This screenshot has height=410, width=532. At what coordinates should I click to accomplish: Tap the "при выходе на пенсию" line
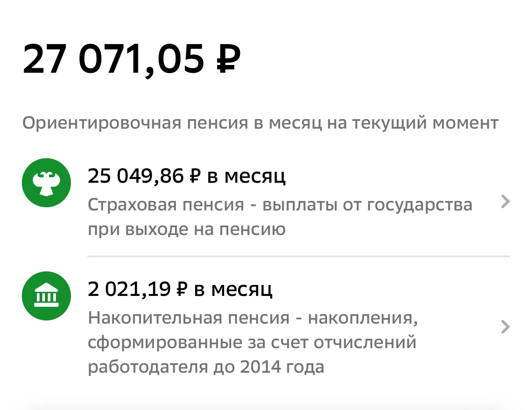pyautogui.click(x=186, y=230)
